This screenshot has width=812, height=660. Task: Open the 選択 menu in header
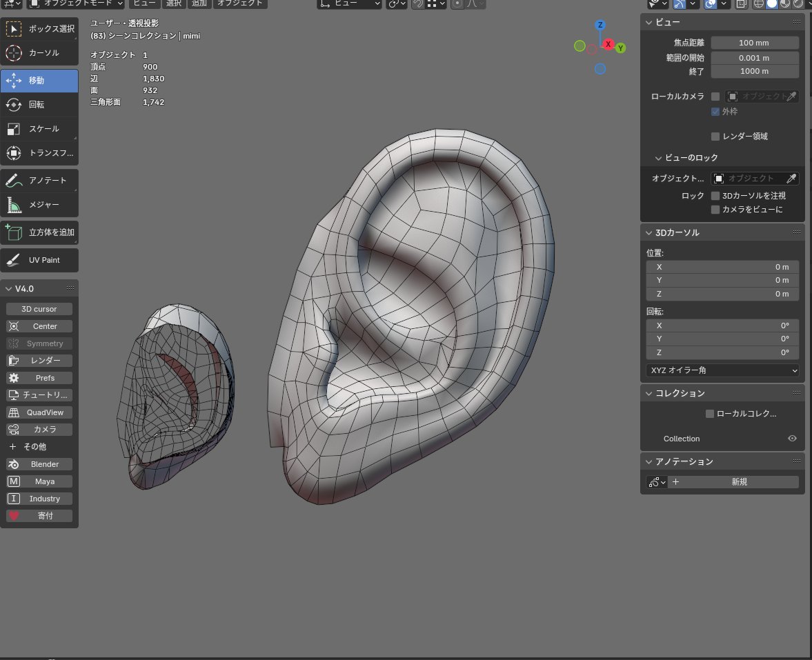click(x=173, y=4)
